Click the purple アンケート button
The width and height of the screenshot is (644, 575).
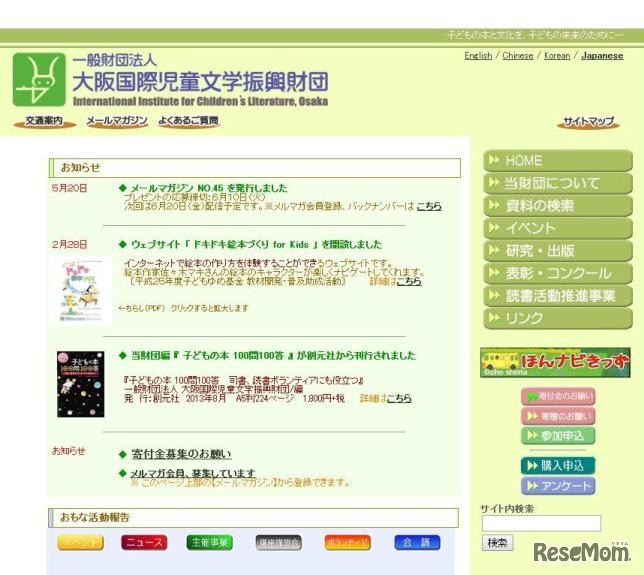pyautogui.click(x=558, y=486)
